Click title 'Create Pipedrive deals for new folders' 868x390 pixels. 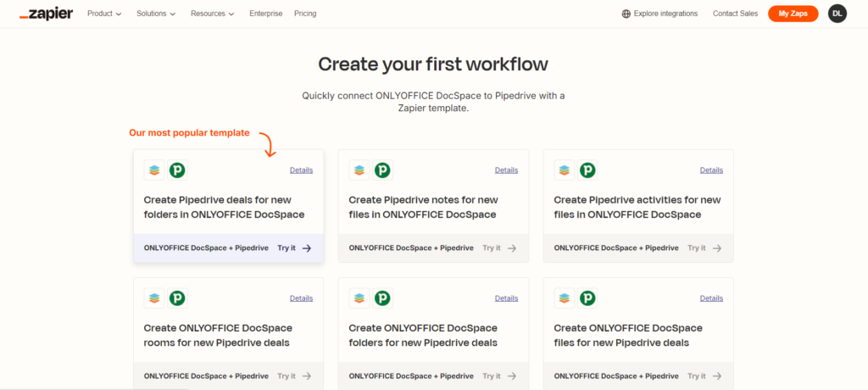(224, 207)
